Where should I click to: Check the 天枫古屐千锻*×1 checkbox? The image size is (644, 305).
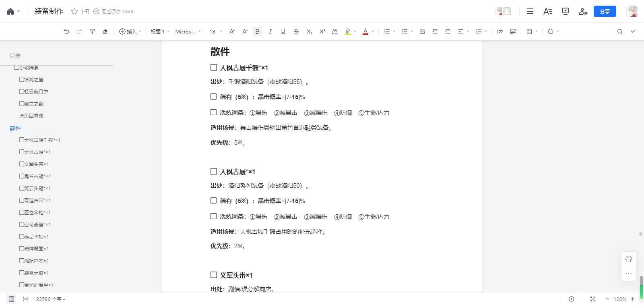pyautogui.click(x=214, y=67)
